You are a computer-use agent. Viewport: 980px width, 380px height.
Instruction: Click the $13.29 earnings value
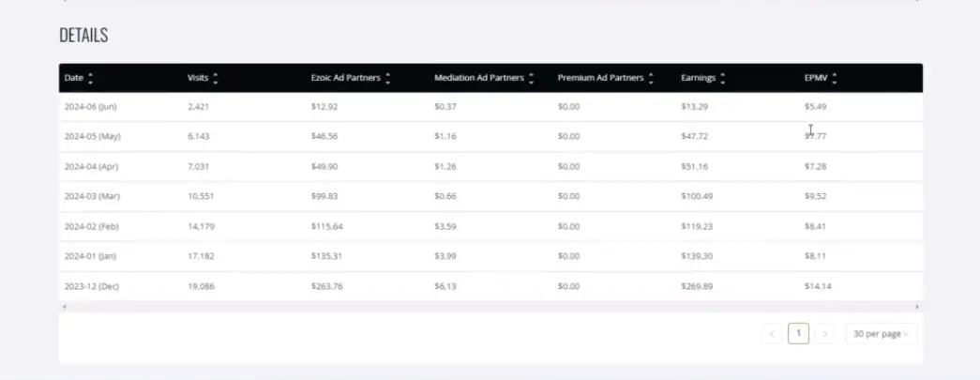tap(694, 107)
